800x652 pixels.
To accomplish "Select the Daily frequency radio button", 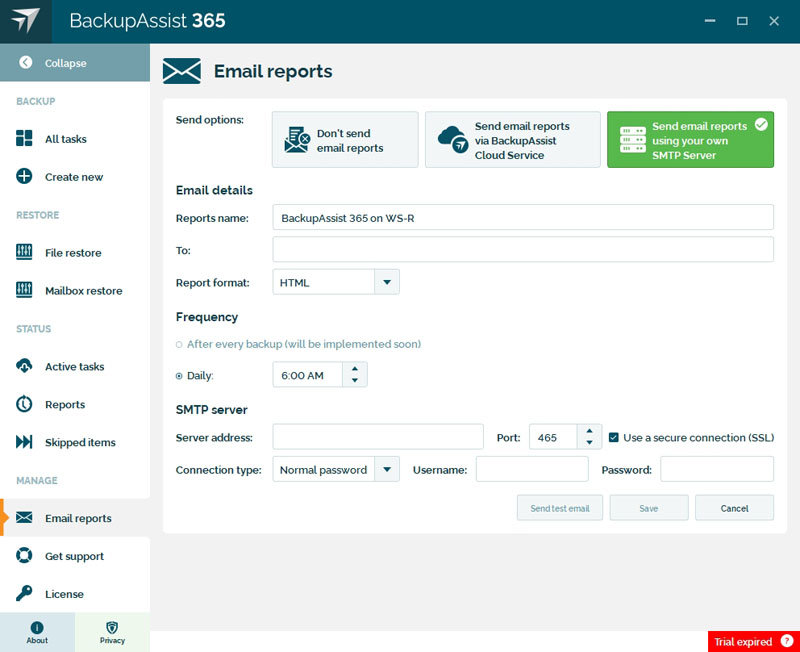I will [x=179, y=376].
